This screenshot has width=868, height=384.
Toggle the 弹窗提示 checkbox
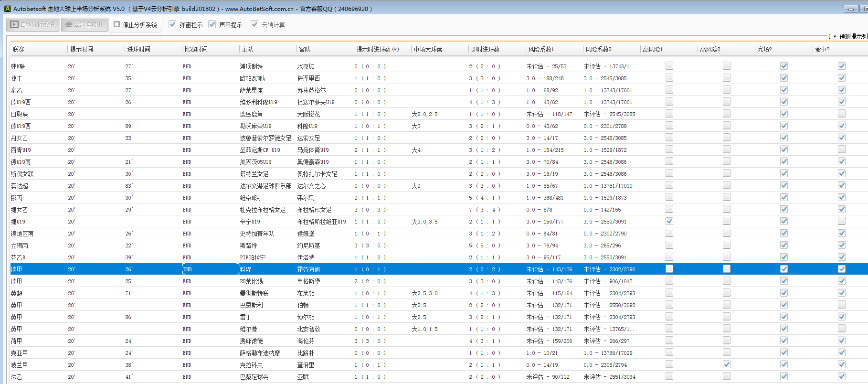coord(172,24)
